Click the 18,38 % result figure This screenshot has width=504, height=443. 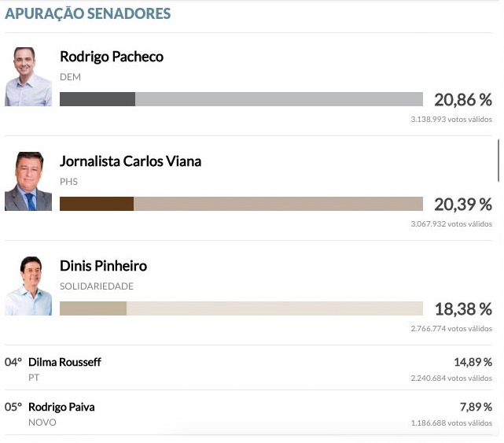[x=462, y=309]
